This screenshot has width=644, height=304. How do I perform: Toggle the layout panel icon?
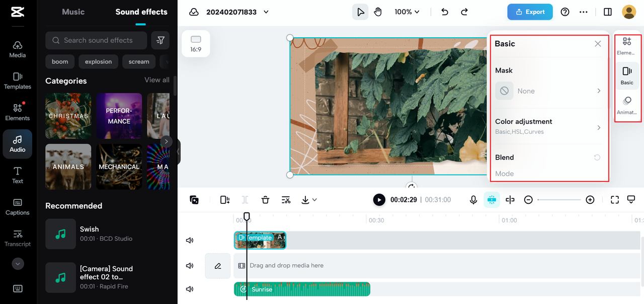[x=608, y=12]
